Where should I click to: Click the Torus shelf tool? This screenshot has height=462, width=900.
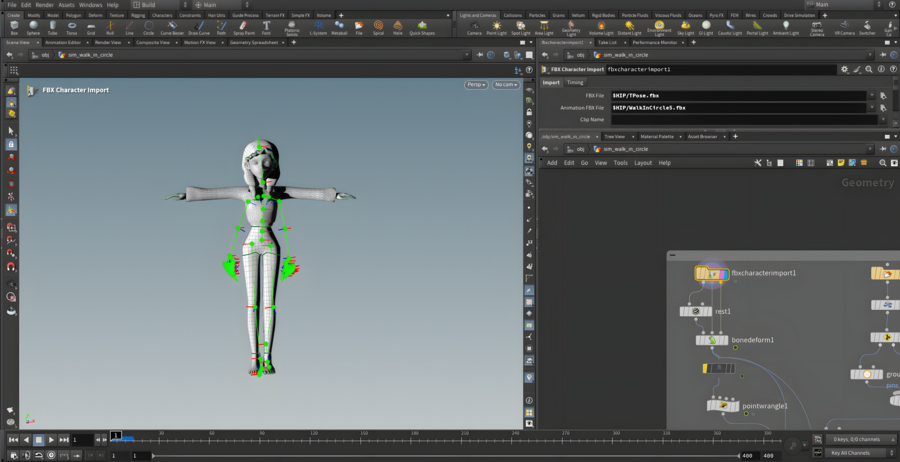tap(71, 28)
